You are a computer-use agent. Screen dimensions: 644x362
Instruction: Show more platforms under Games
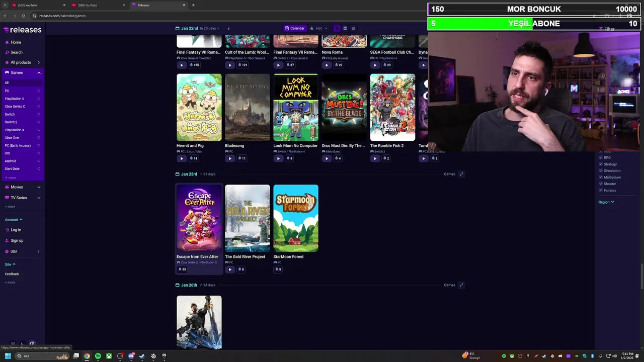11,177
